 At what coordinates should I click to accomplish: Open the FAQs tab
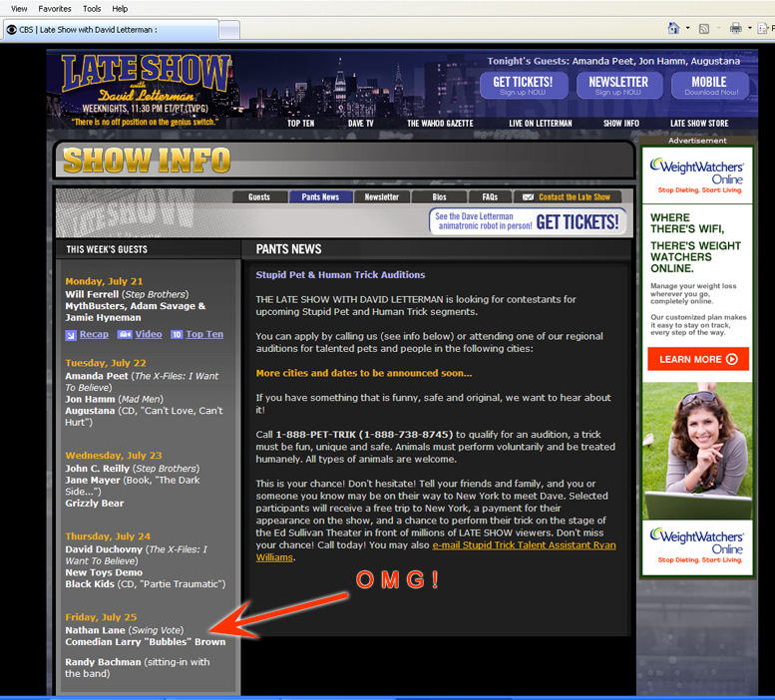click(490, 197)
